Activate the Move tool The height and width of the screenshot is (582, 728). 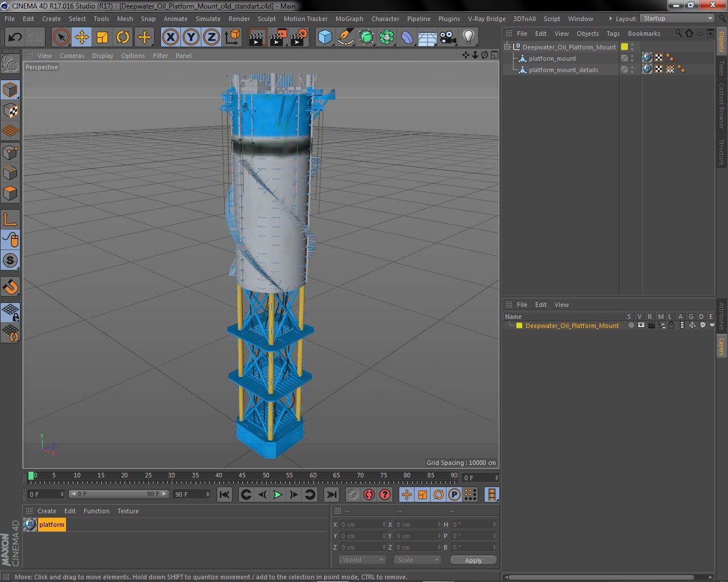click(x=82, y=38)
